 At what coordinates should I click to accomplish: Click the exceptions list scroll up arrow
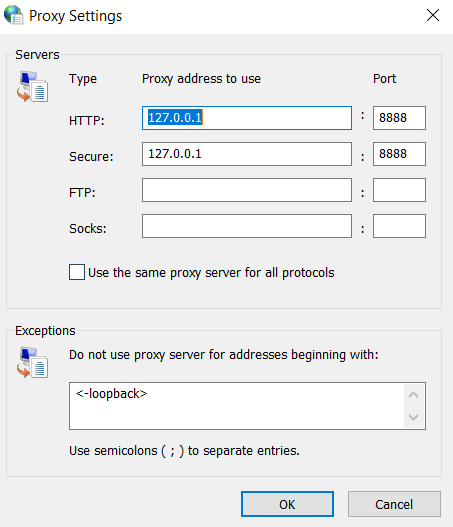click(414, 395)
